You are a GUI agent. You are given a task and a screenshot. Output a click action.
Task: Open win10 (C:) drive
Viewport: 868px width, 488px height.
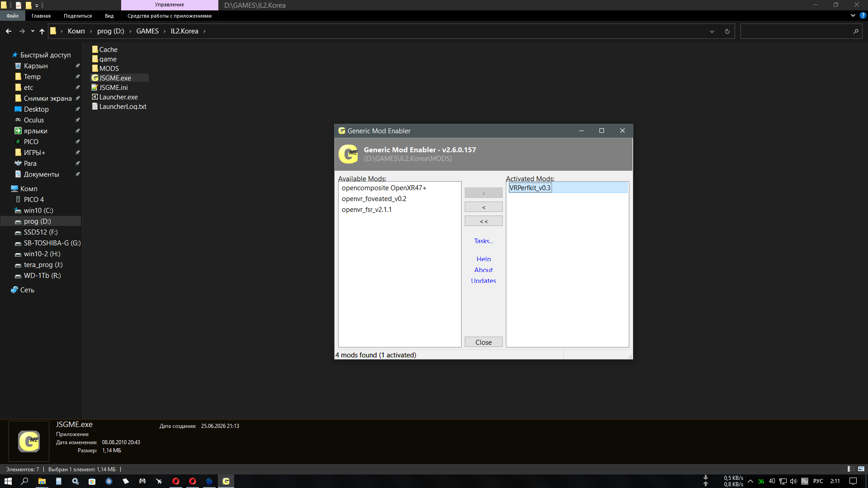click(x=38, y=210)
